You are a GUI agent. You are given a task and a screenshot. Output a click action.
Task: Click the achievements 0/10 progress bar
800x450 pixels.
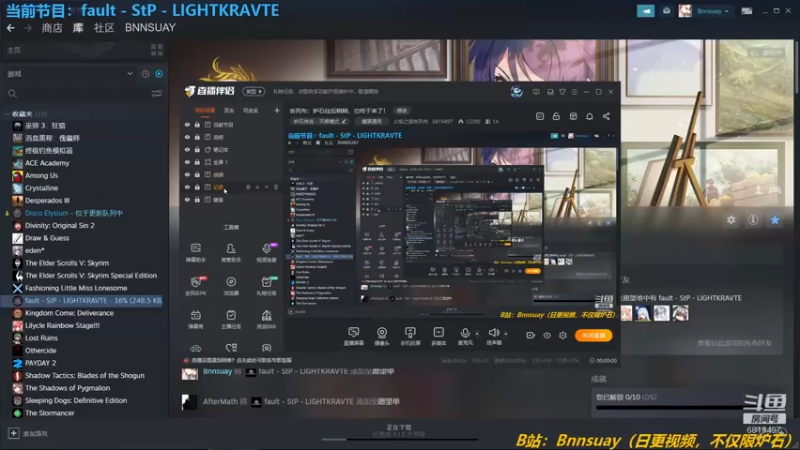click(668, 408)
